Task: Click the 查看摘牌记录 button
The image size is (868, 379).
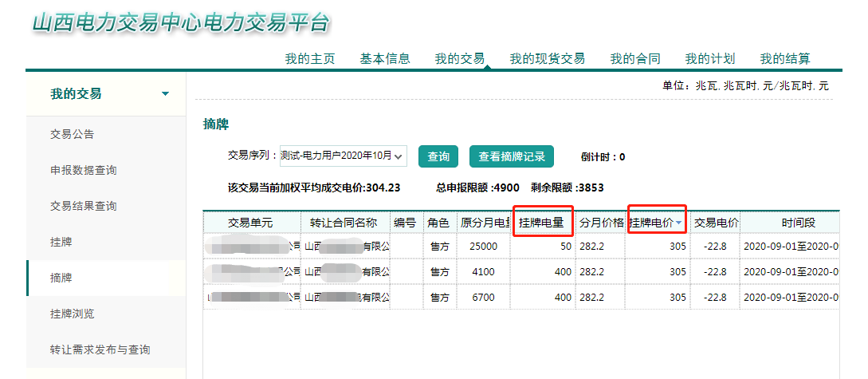Action: click(x=511, y=156)
